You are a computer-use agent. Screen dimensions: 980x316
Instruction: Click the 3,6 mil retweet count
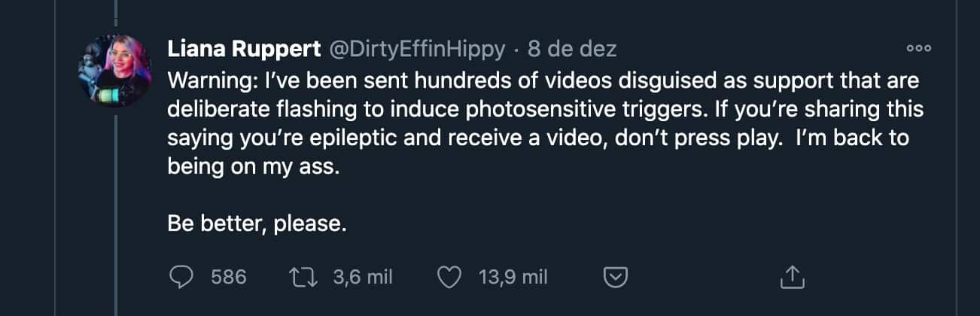click(x=363, y=278)
